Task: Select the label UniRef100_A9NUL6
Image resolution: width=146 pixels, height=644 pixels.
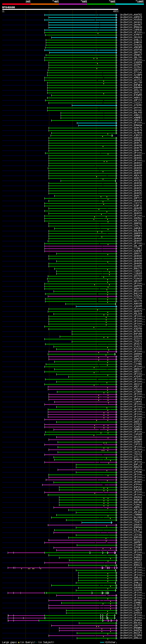Action: [x=131, y=77]
